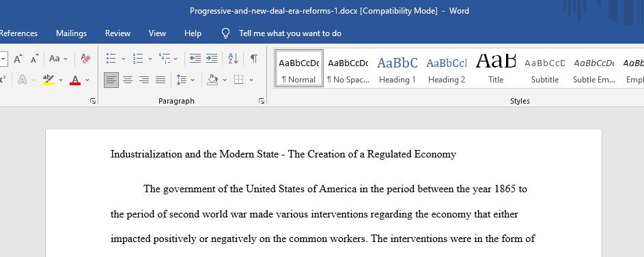Toggle Center paragraph alignment
The image size is (644, 257).
(x=128, y=80)
